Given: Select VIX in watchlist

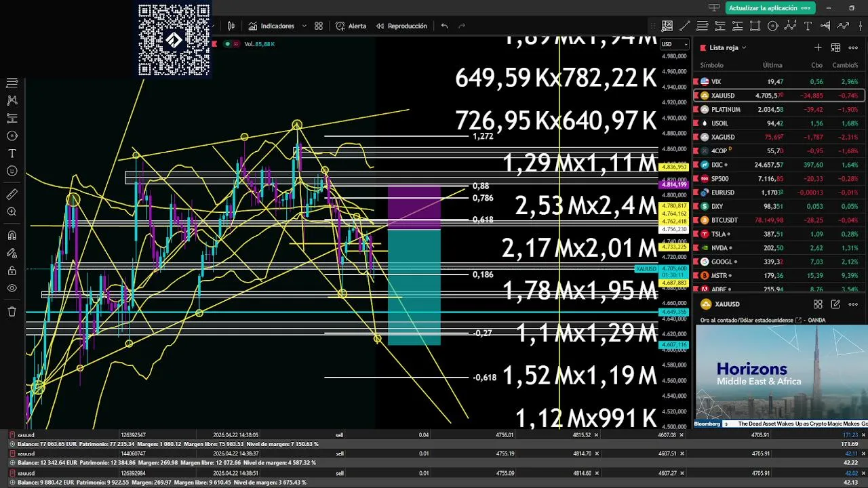Looking at the screenshot, I should (778, 81).
